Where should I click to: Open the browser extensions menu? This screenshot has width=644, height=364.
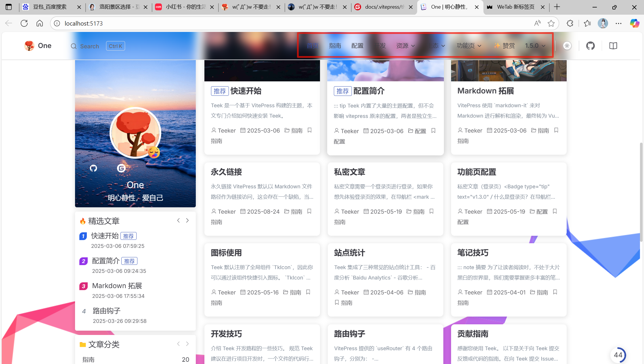[x=570, y=23]
